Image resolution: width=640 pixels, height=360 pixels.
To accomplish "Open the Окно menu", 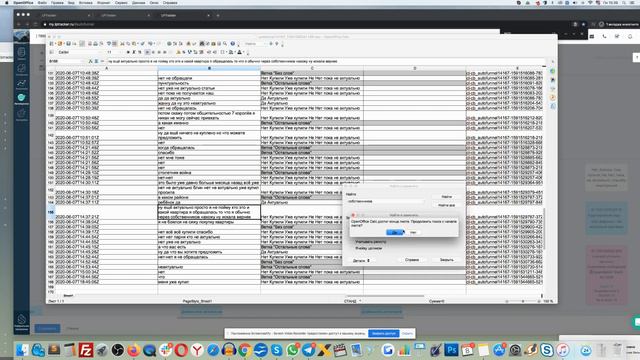I will [154, 2].
